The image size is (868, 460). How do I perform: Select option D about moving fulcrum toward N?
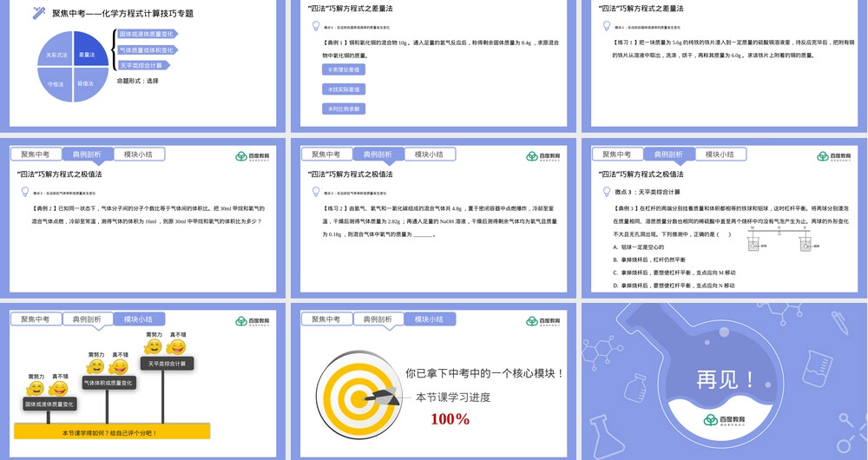[x=674, y=286]
